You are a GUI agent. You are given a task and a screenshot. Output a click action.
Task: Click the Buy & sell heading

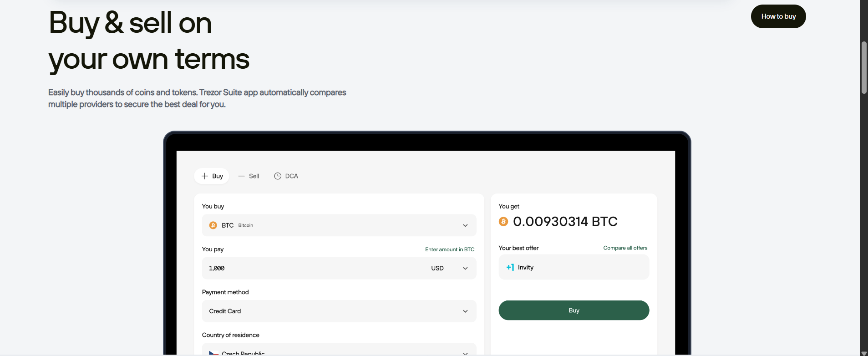(149, 41)
